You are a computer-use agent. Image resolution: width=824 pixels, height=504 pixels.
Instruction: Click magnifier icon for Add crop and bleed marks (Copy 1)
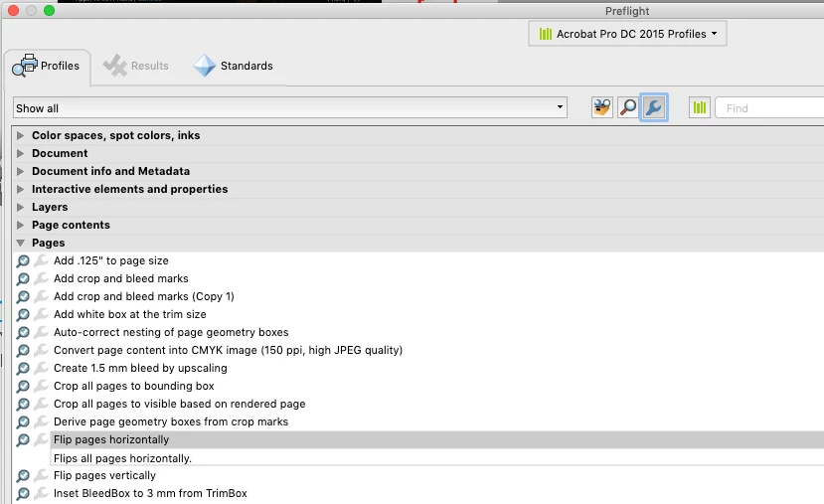tap(23, 296)
